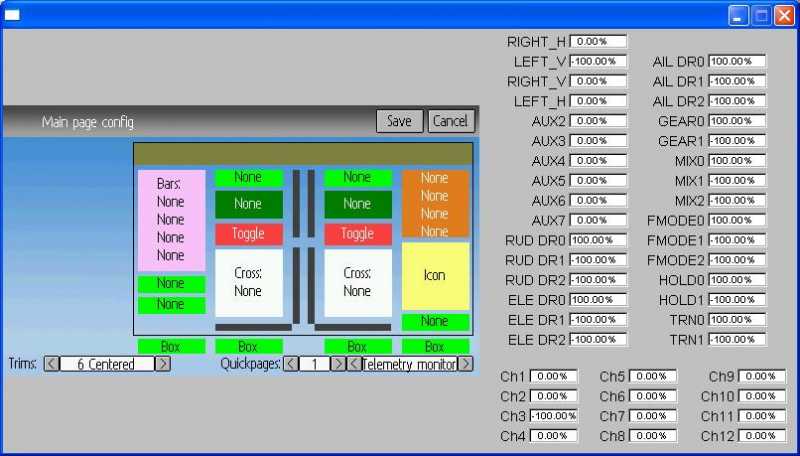Click the red Toggle beside the orange panel
Screen dimensions: 800x456
(358, 234)
